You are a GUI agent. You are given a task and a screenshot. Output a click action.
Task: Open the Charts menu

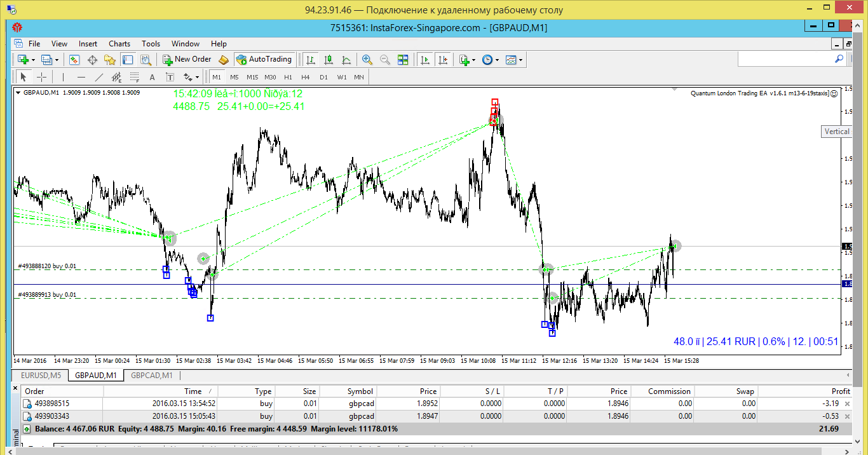pos(119,44)
